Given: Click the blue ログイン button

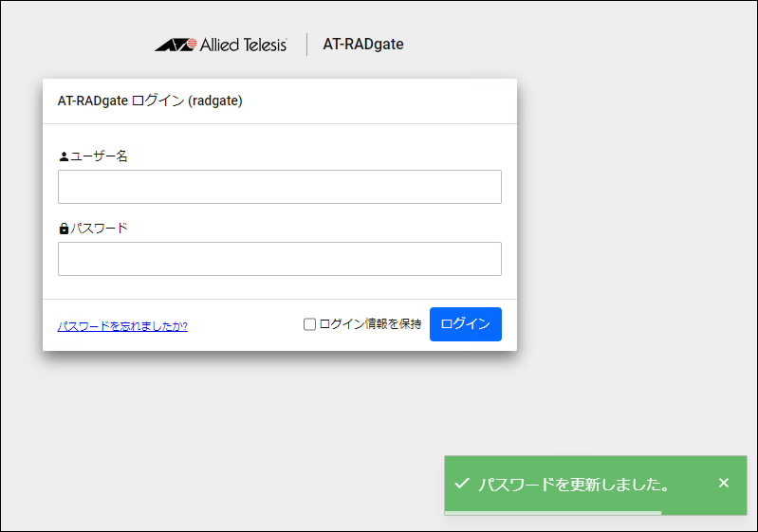Looking at the screenshot, I should click(466, 324).
